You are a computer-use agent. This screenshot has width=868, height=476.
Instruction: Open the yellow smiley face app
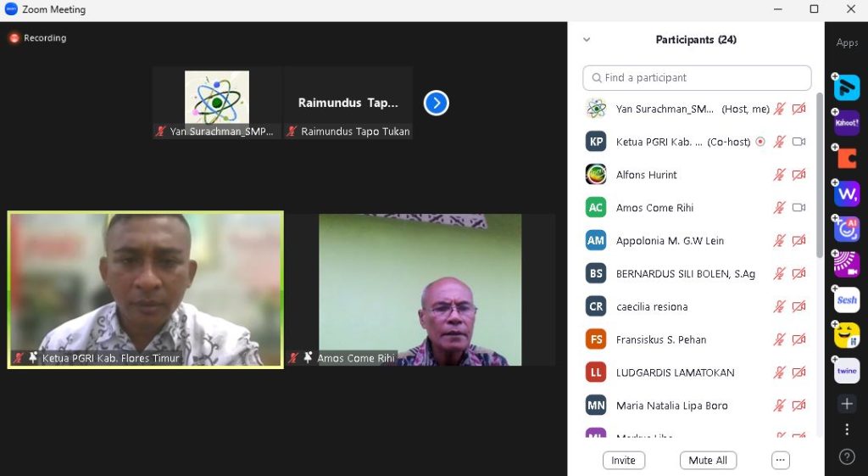[846, 336]
